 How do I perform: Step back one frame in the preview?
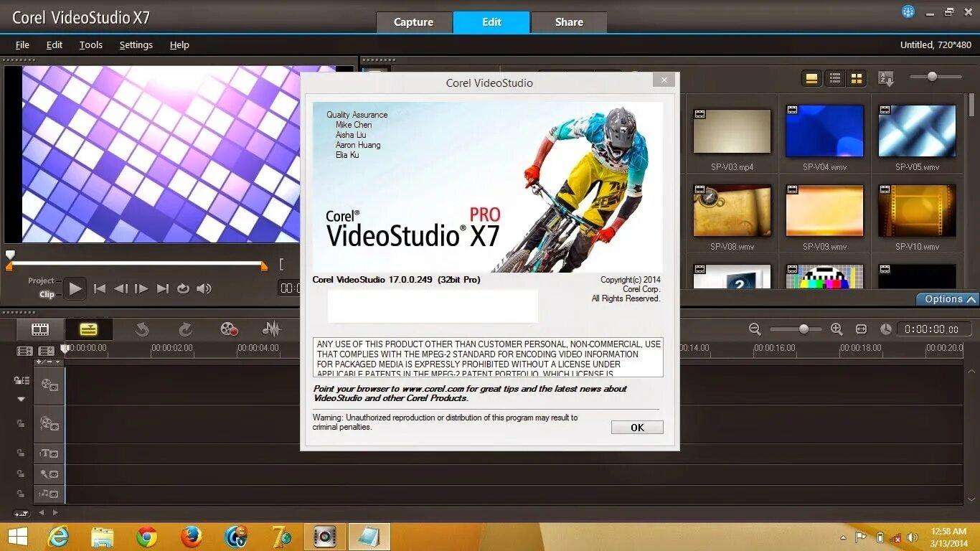(x=121, y=288)
